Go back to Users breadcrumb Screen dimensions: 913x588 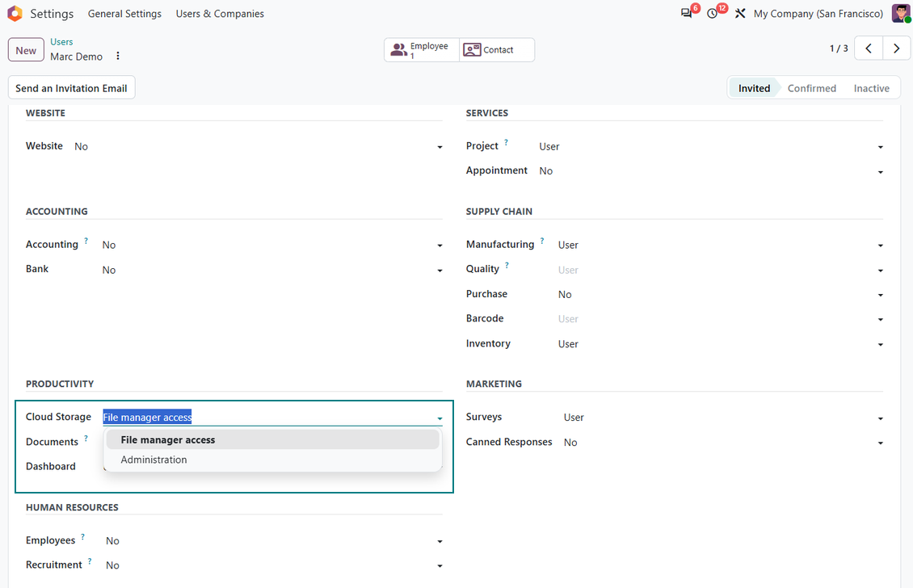tap(61, 42)
